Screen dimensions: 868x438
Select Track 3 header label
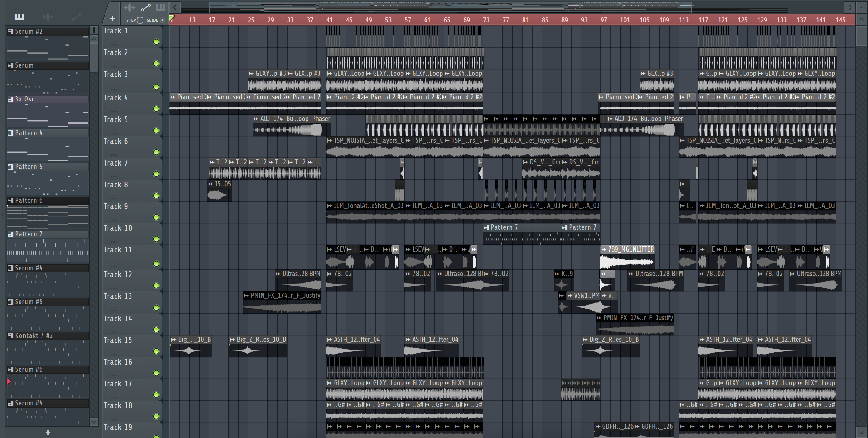[115, 75]
